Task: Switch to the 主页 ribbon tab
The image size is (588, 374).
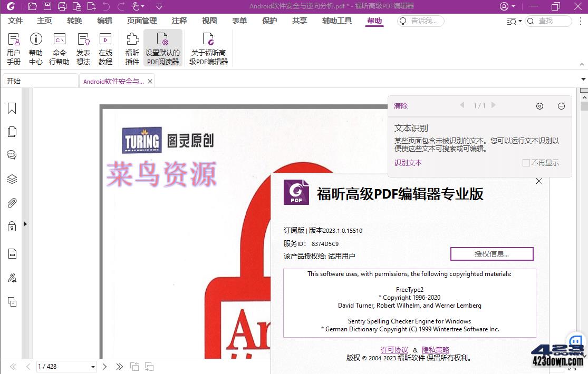Action: (44, 21)
